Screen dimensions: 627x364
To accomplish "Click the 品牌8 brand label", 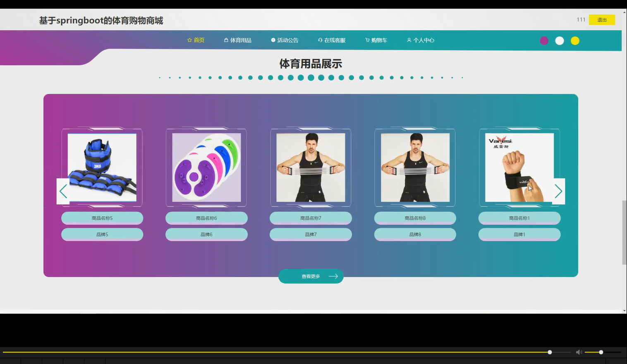I will [x=415, y=234].
